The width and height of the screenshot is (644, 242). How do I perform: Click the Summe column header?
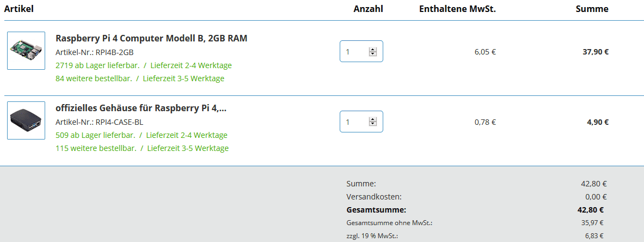(x=592, y=9)
